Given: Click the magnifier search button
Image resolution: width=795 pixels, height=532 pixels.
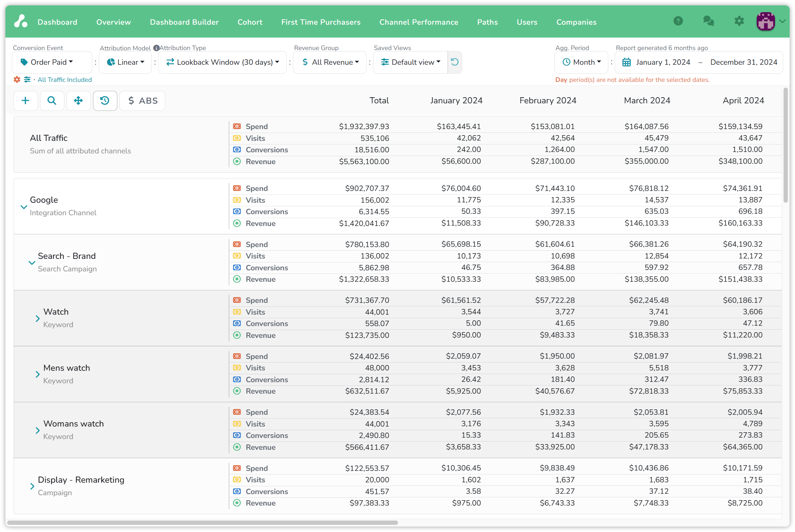Looking at the screenshot, I should [52, 101].
